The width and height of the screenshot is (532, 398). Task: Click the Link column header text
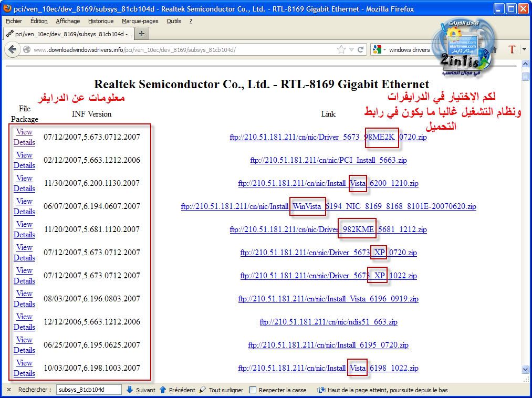328,114
